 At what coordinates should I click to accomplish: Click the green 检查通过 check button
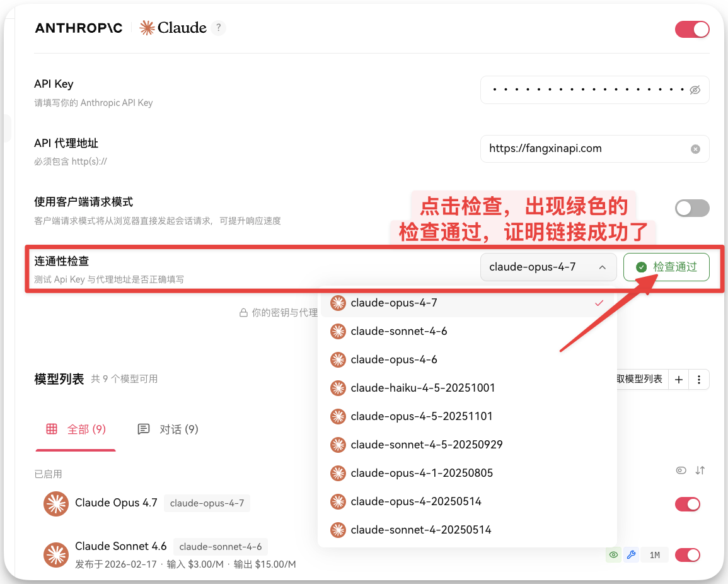[x=666, y=267]
